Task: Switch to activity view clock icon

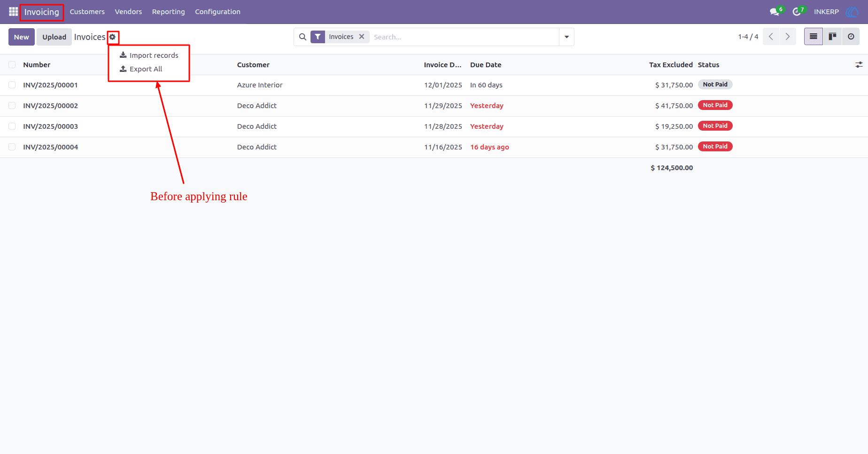Action: pyautogui.click(x=851, y=37)
